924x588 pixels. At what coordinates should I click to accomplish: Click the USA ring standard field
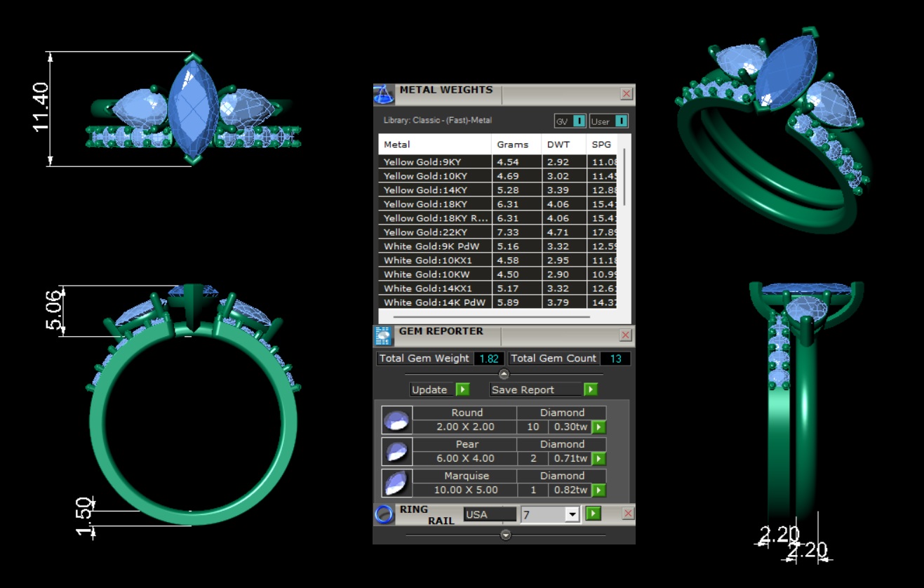coord(489,514)
